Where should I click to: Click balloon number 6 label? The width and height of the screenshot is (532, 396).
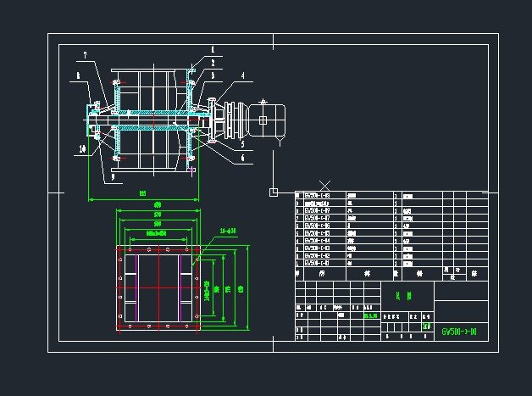tap(242, 158)
